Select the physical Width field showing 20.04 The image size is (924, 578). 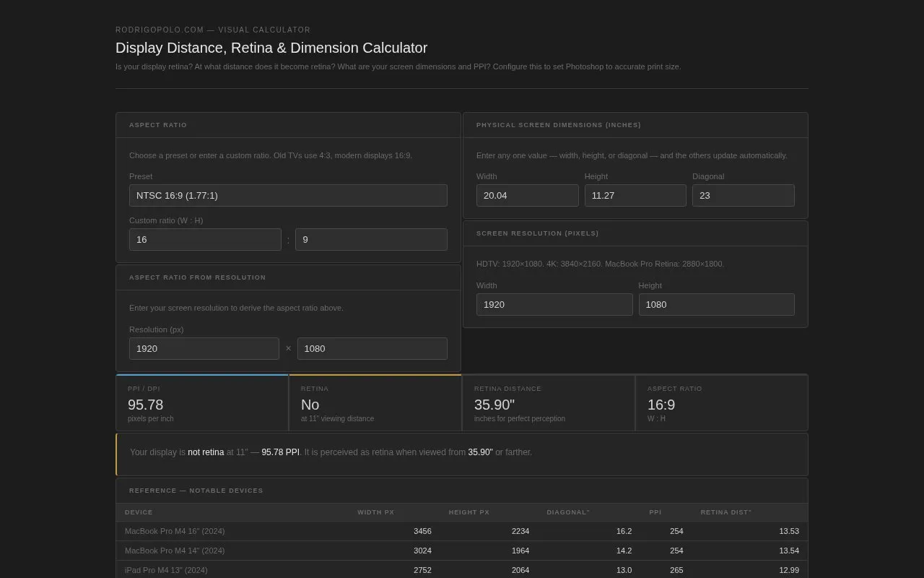pos(528,195)
